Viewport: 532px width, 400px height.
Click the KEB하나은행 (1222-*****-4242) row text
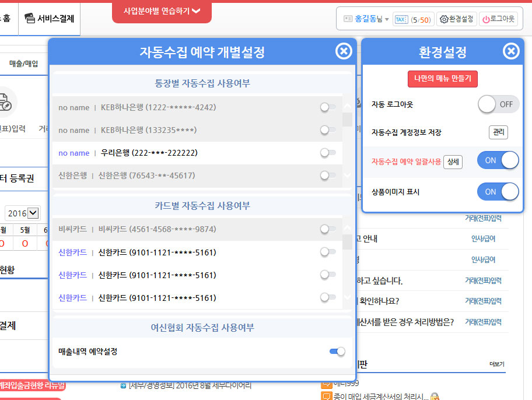pos(159,107)
